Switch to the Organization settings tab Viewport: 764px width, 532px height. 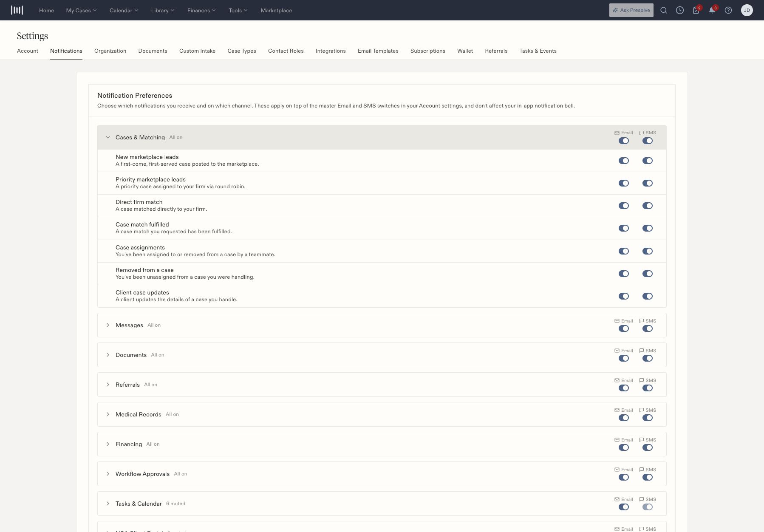coord(110,51)
